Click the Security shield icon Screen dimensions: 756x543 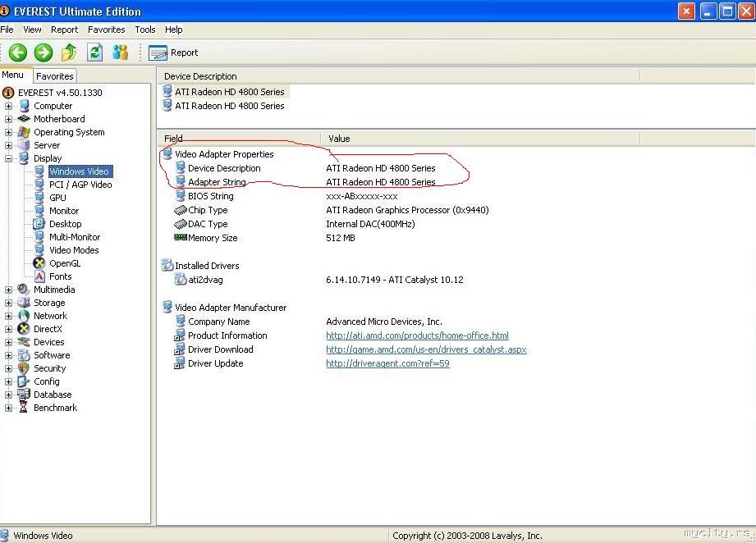click(x=24, y=368)
